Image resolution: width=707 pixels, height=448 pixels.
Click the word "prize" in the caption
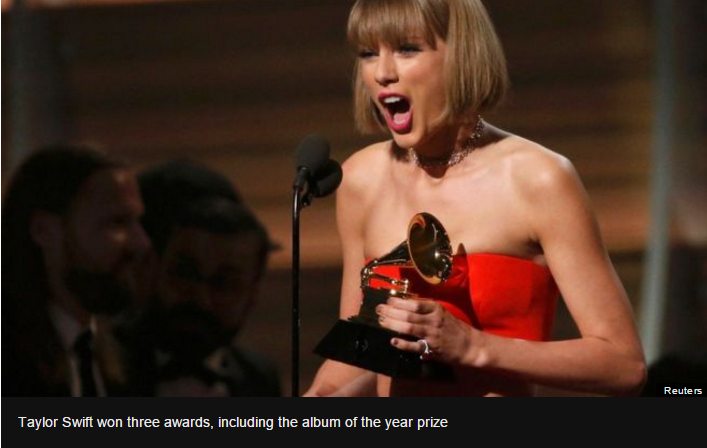pyautogui.click(x=432, y=423)
